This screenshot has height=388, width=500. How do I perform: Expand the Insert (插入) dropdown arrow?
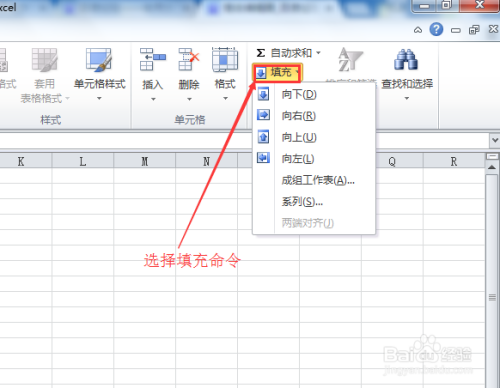[153, 99]
